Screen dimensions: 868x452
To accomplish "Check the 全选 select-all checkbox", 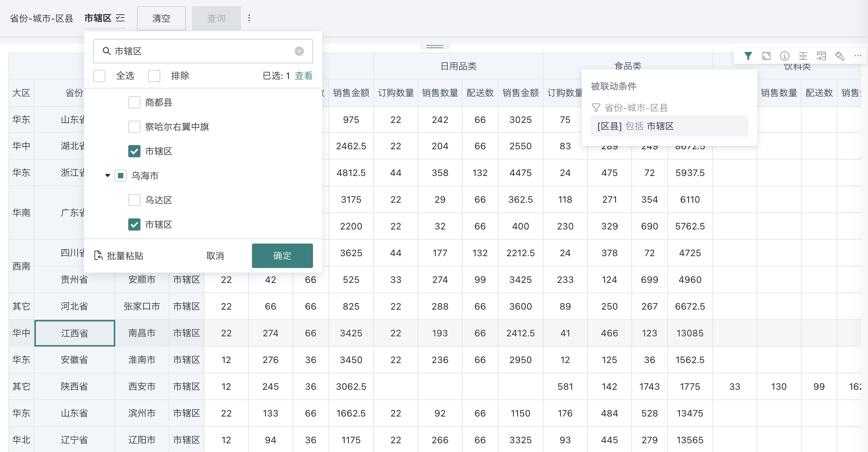I will pyautogui.click(x=99, y=76).
